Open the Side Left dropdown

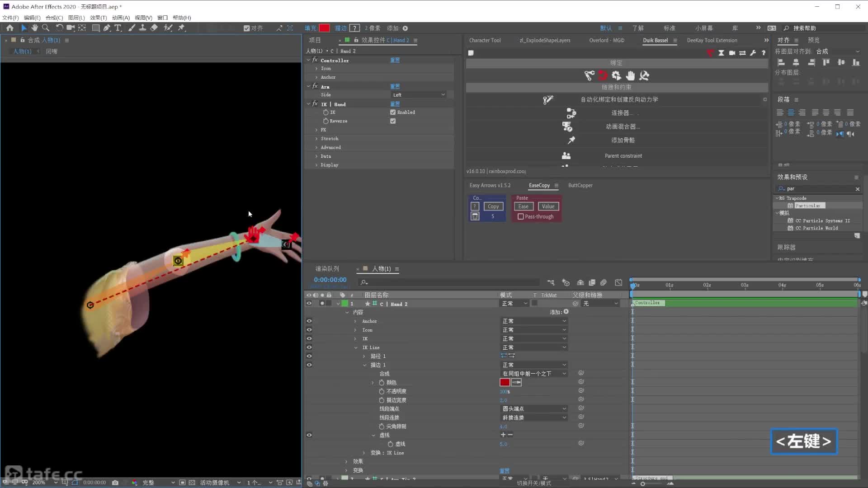(x=419, y=95)
